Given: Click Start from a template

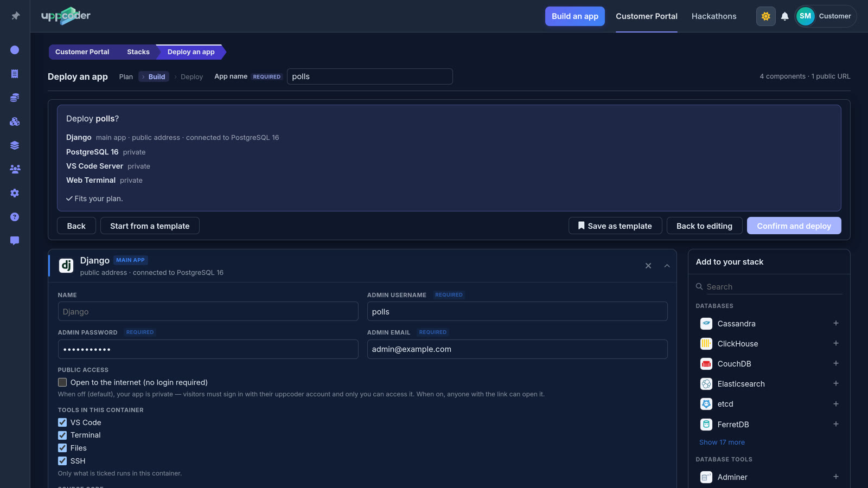Looking at the screenshot, I should [150, 226].
